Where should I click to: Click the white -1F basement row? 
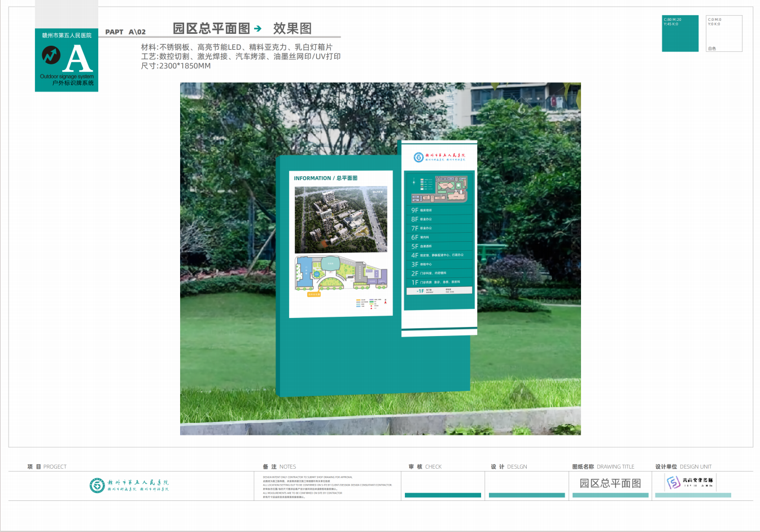click(x=439, y=291)
